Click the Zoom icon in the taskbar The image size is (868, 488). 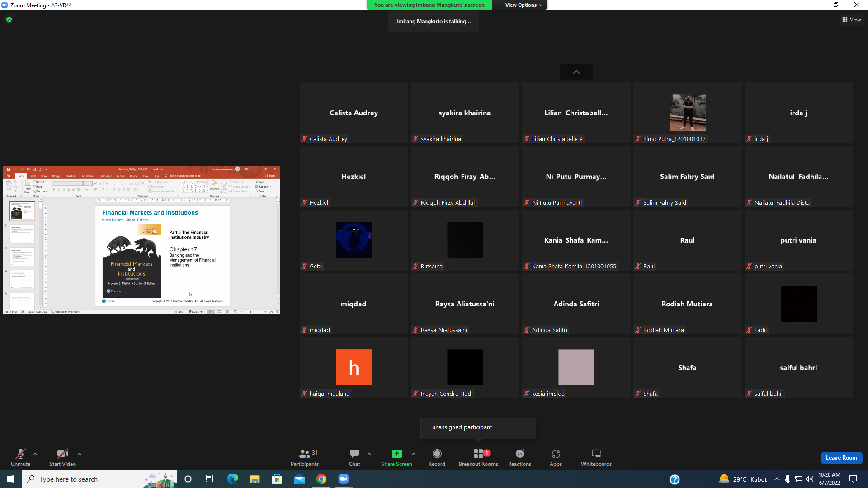[344, 479]
